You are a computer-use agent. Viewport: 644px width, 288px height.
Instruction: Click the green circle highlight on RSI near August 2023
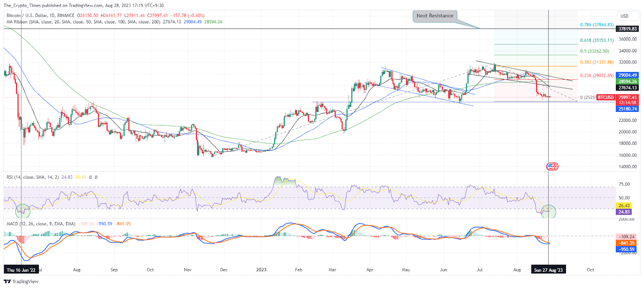(x=548, y=211)
